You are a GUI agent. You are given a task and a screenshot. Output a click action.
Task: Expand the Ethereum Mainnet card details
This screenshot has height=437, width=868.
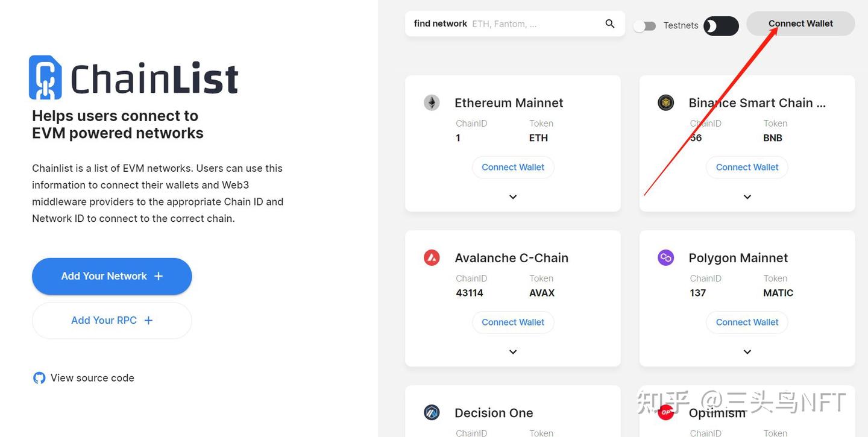click(513, 197)
